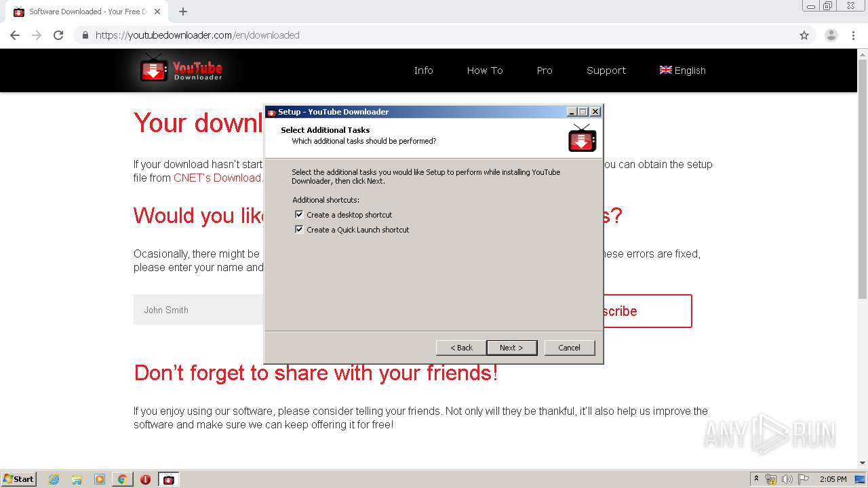Click the Subscribe button behind the dialog
This screenshot has height=488, width=868.
(x=647, y=311)
